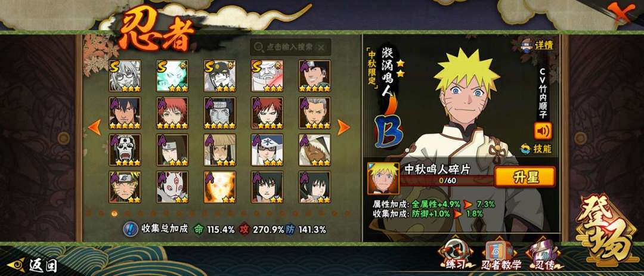Select the glowing orange chakra ninja thumbnail
The image size is (644, 276).
pos(219,187)
